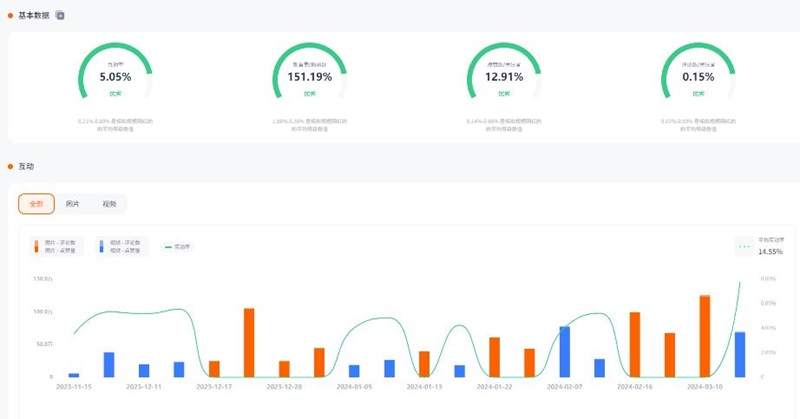800x419 pixels.
Task: Toggle the green 互动率 line legend
Action: (177, 246)
